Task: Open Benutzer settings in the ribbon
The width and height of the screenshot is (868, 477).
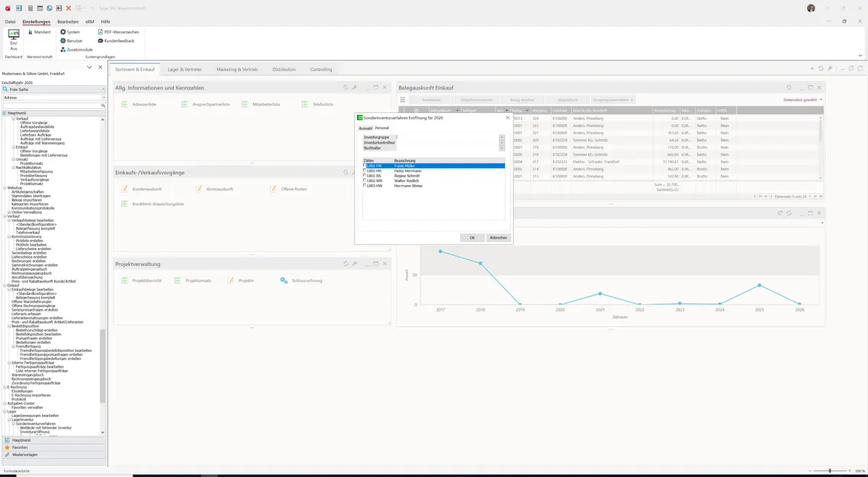Action: pyautogui.click(x=71, y=40)
